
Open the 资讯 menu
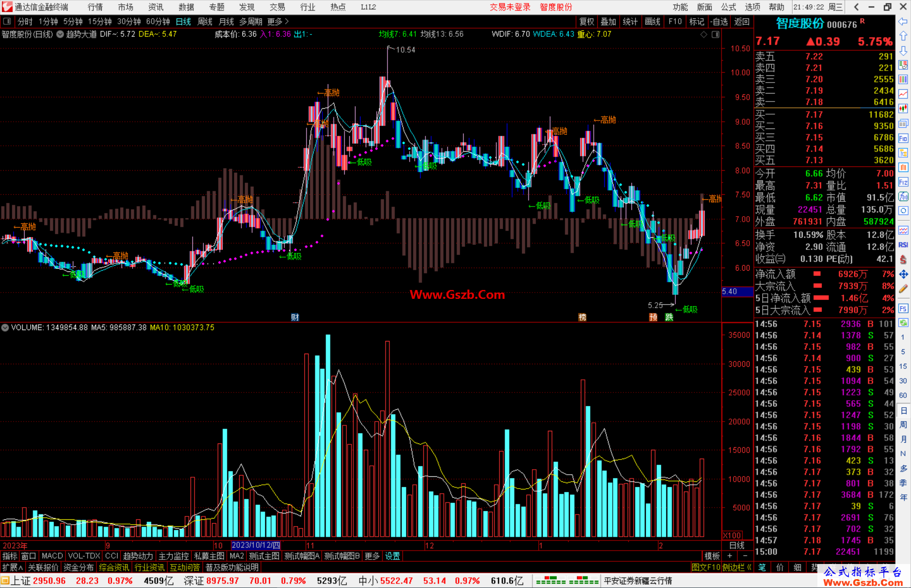[x=156, y=7]
